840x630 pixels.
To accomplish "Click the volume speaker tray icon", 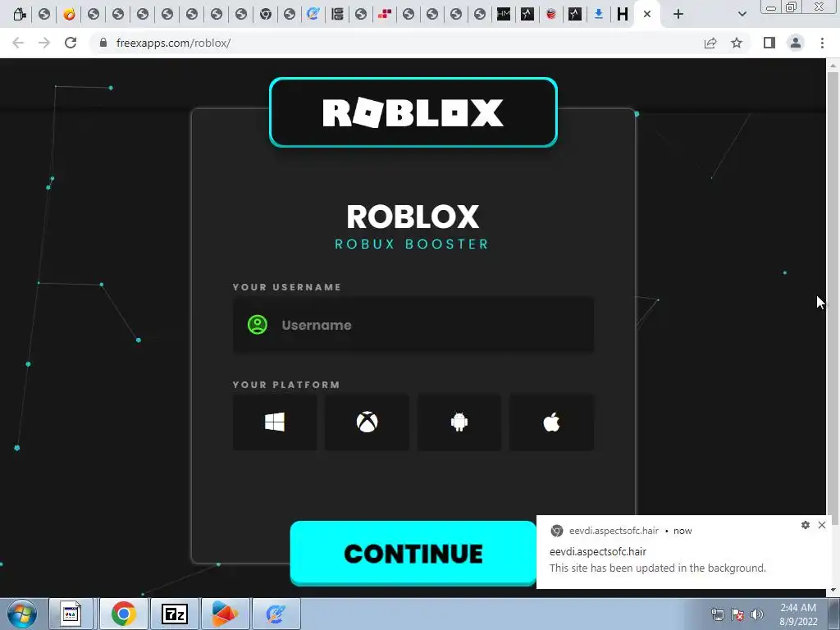I will coord(757,614).
